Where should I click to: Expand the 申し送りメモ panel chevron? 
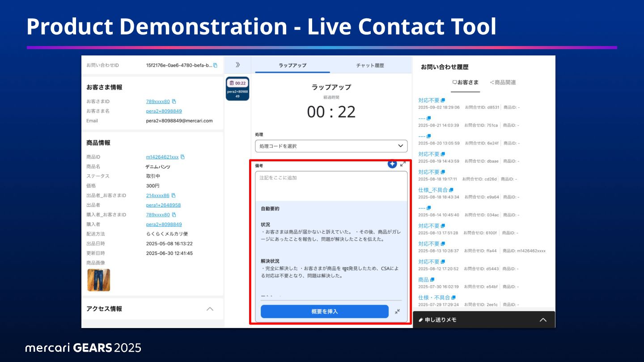pos(543,320)
